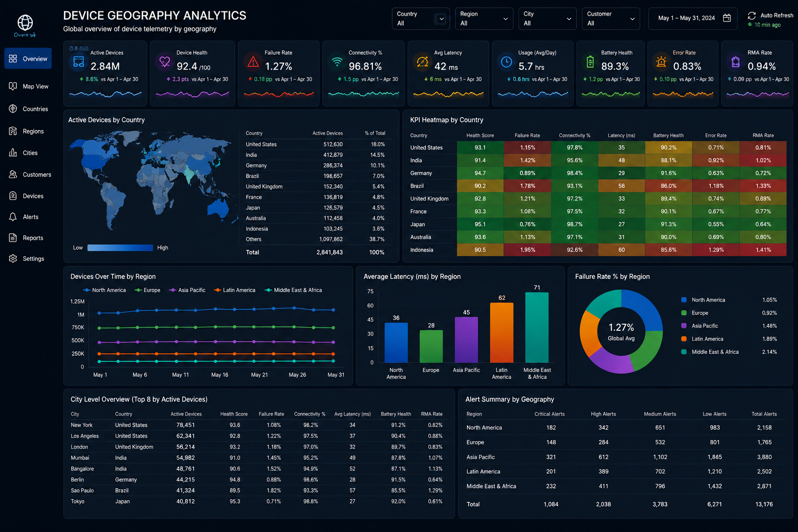Expand the Region filter dropdown
Viewport: 798px width, 532px height.
pos(484,19)
